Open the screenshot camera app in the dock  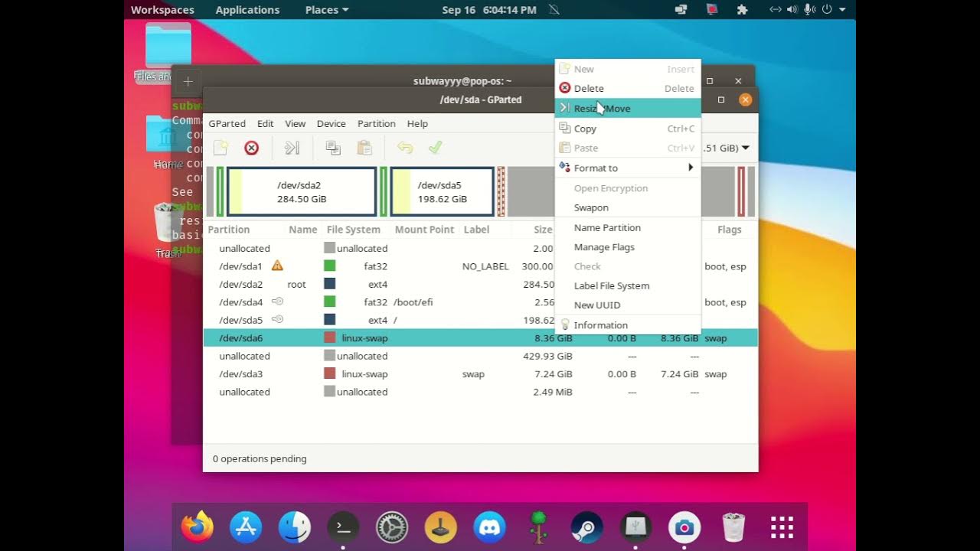684,527
